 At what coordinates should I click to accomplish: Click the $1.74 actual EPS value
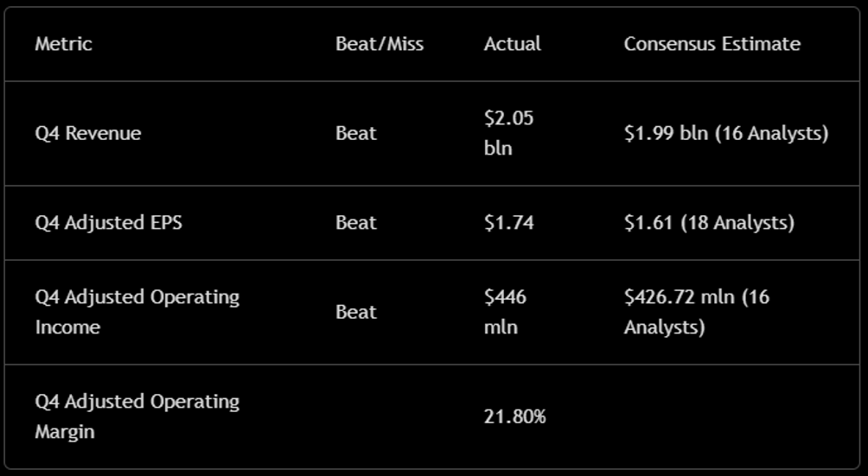pyautogui.click(x=508, y=222)
